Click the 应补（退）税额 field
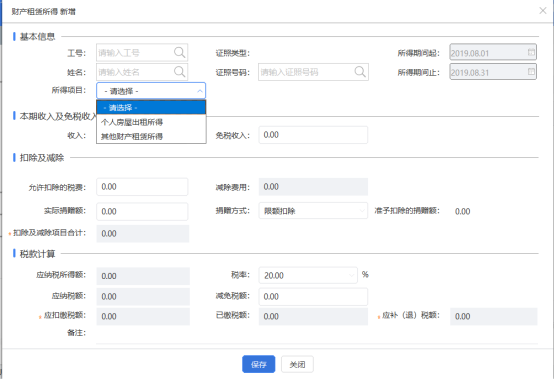 coord(494,316)
